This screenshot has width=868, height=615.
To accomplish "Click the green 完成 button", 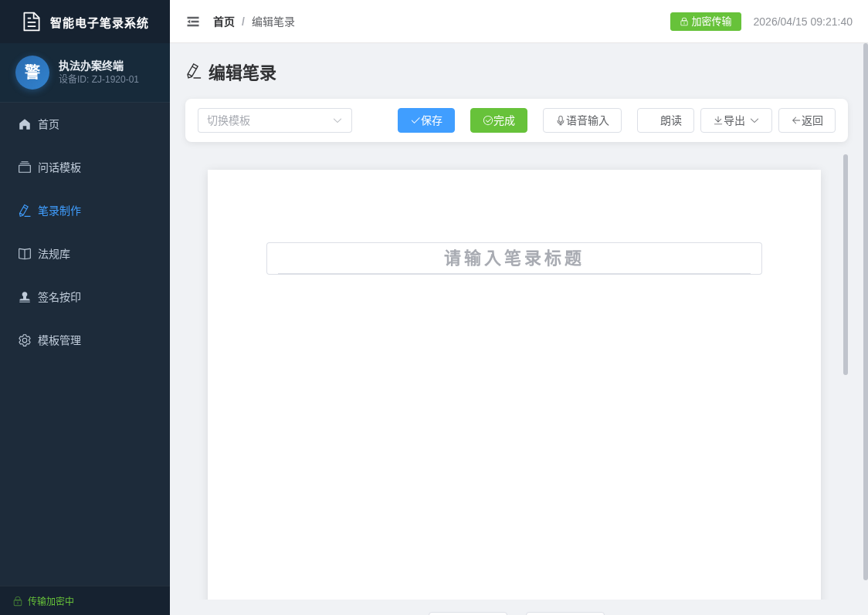I will coord(499,120).
